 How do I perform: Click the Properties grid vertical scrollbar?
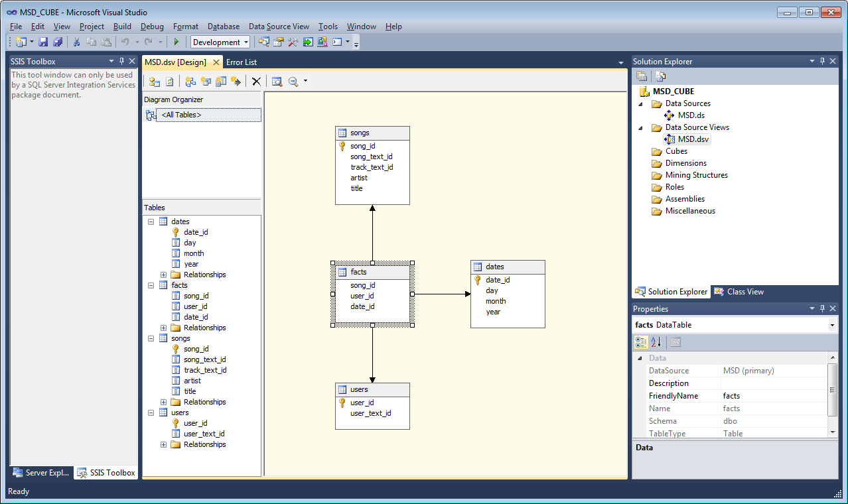[833, 395]
